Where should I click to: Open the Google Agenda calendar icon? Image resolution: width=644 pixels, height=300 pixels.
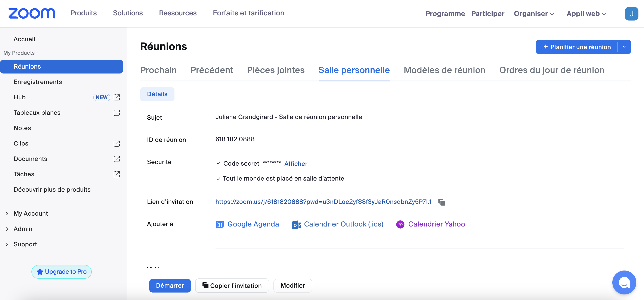pyautogui.click(x=220, y=224)
